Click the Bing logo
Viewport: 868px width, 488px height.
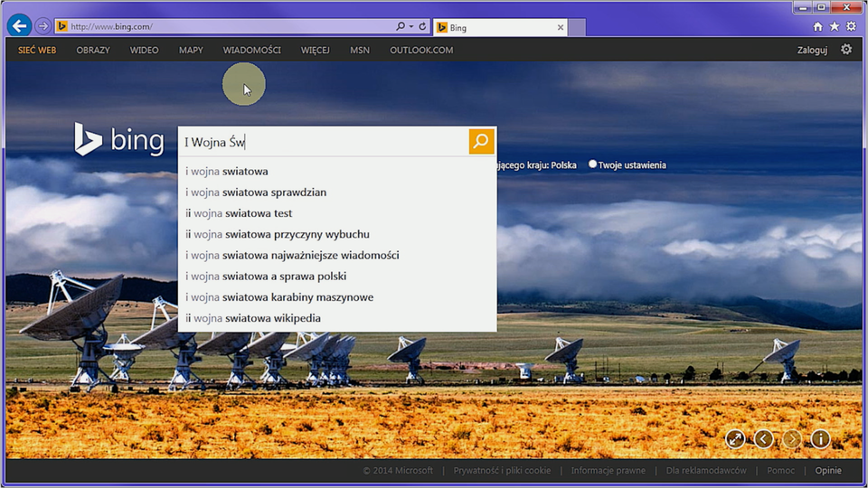119,139
